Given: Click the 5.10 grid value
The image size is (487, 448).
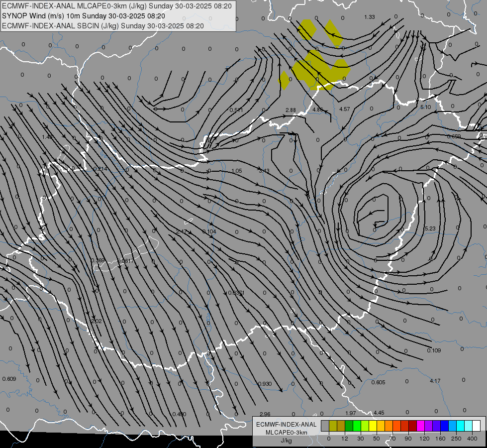Looking at the screenshot, I should pyautogui.click(x=425, y=107).
